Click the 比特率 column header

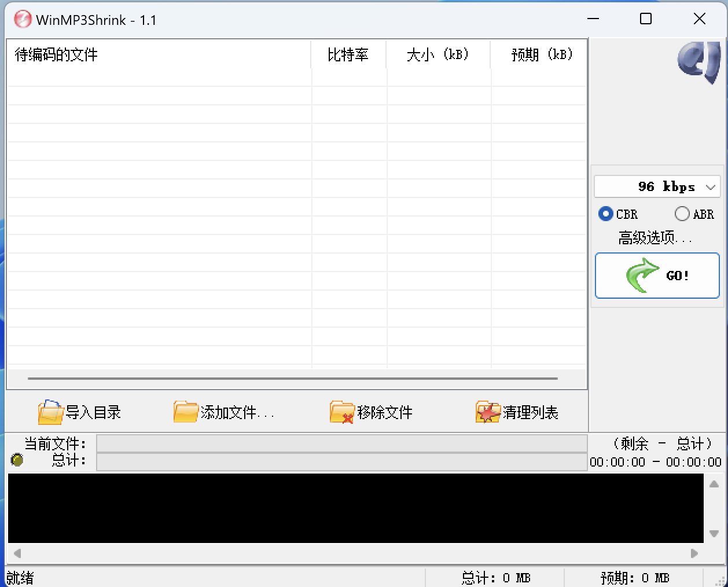(x=348, y=54)
